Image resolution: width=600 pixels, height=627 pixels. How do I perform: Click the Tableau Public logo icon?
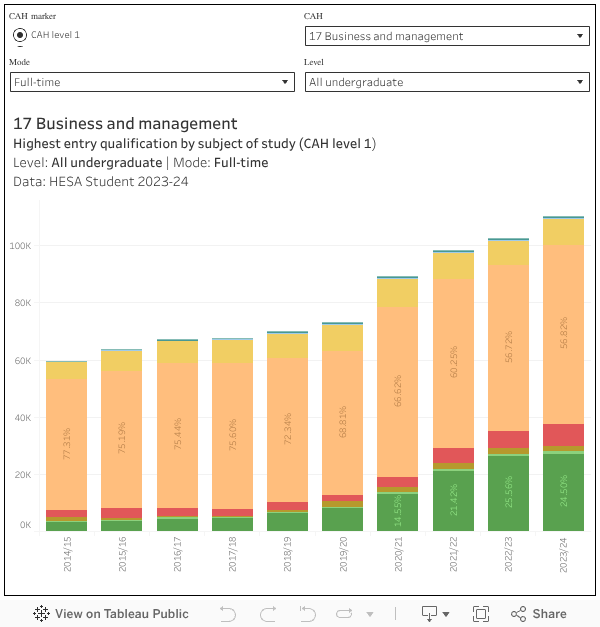[42, 614]
